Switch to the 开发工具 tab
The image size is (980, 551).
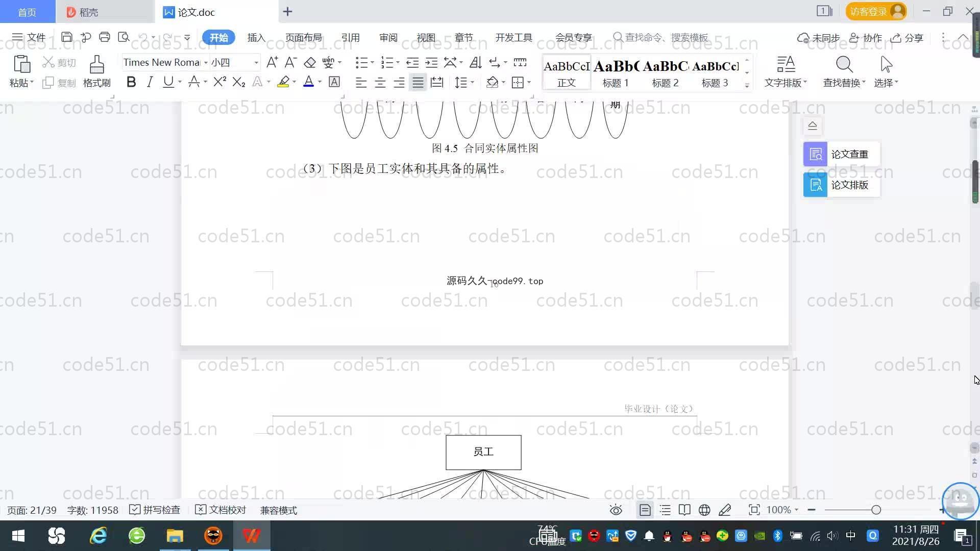click(514, 38)
